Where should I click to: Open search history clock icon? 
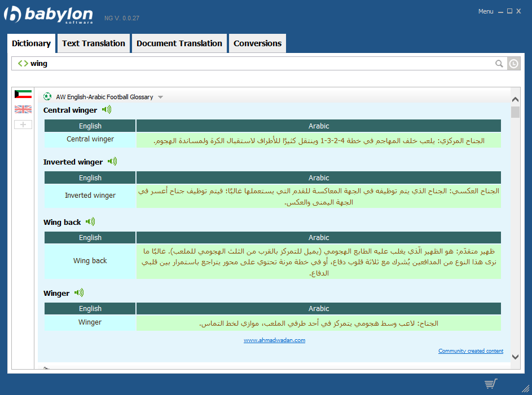tap(513, 64)
